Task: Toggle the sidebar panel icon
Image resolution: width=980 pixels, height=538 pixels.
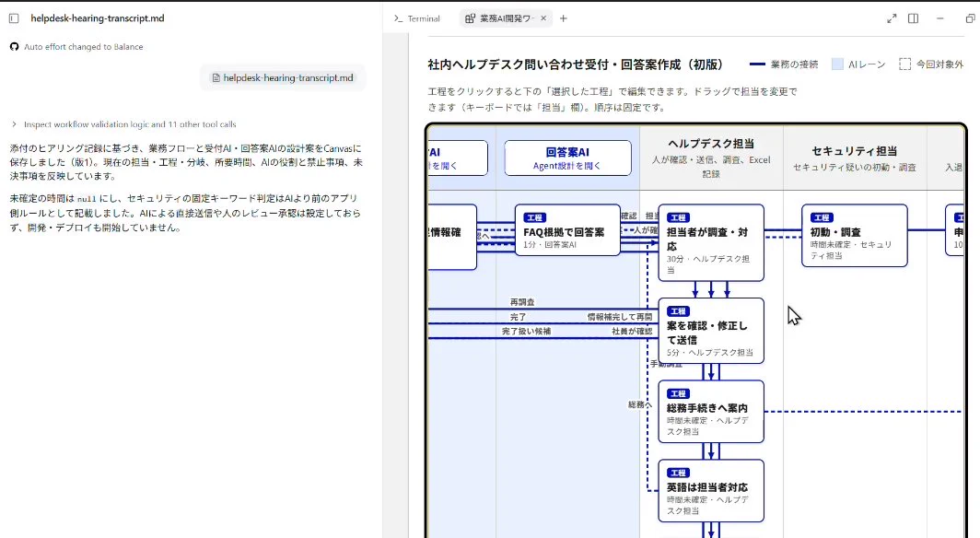Action: 14,18
